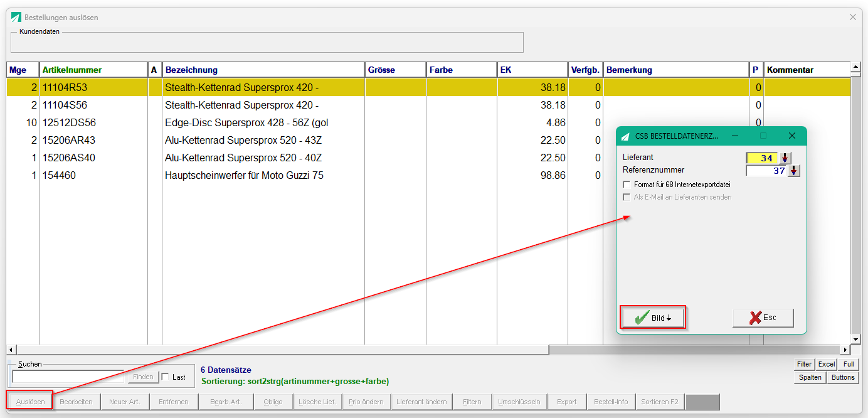
Task: Click the Bearb.Art. button
Action: [x=226, y=402]
